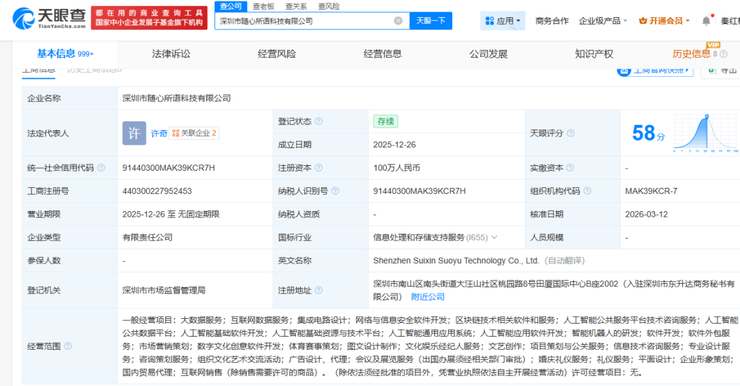740x386 pixels.
Task: Open 商务合作 link
Action: (x=552, y=21)
